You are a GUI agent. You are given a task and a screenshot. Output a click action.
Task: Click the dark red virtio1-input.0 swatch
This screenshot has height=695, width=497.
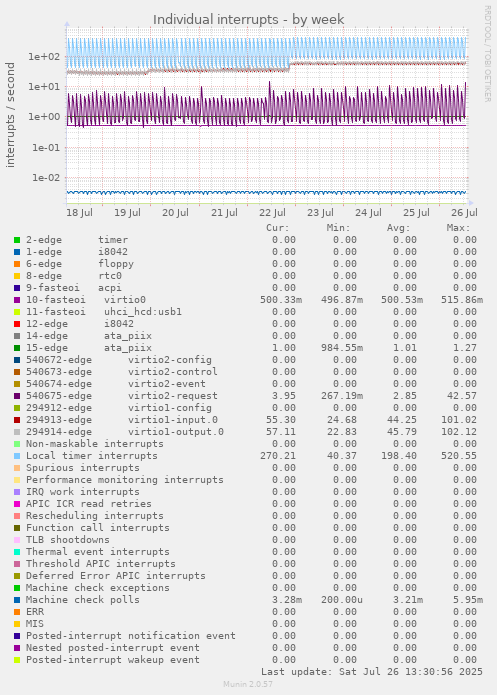(17, 420)
